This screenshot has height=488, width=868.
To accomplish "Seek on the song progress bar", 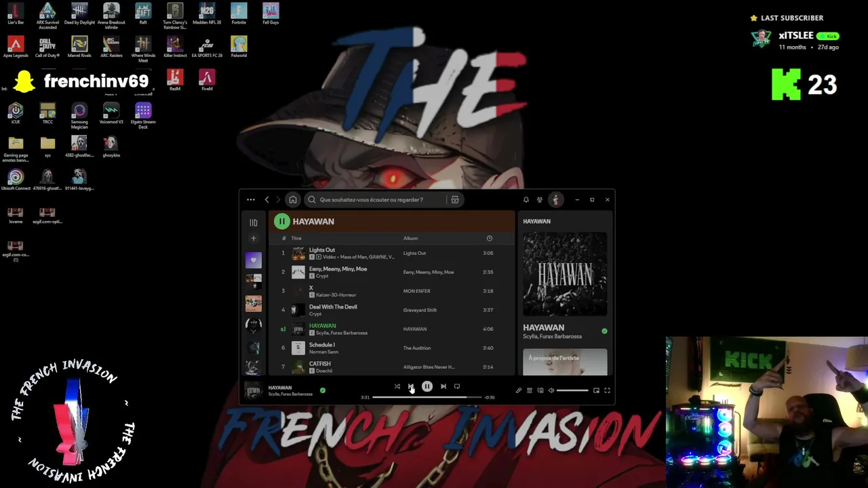I will coord(427,397).
